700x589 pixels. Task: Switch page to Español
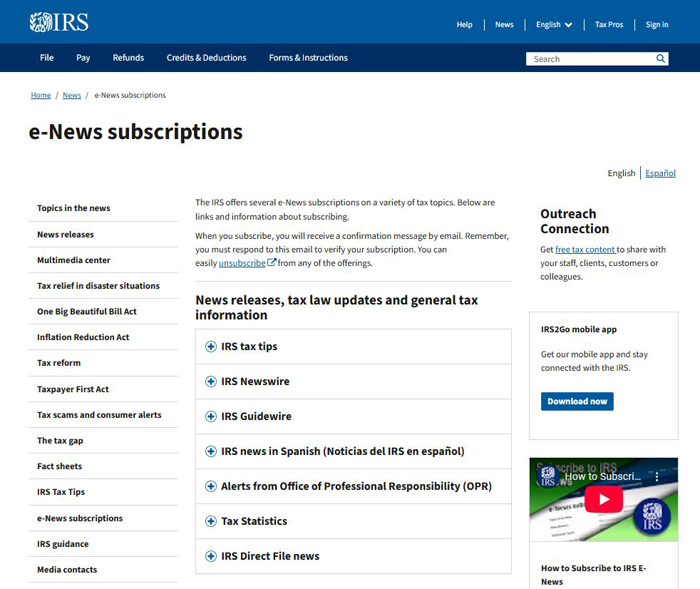660,173
